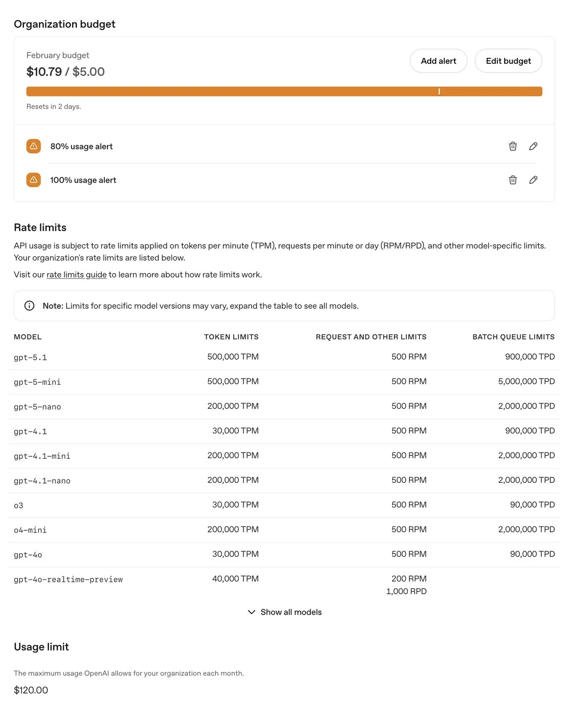
Task: Click the MODEL column header
Action: coord(28,337)
